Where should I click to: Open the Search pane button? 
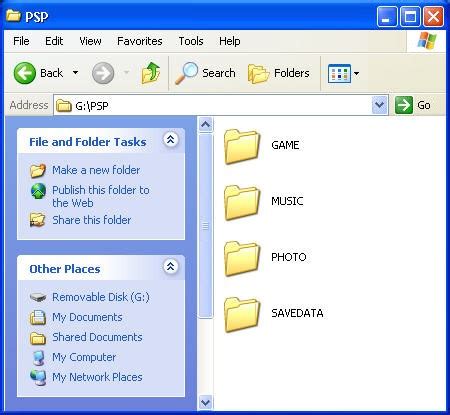[x=205, y=73]
